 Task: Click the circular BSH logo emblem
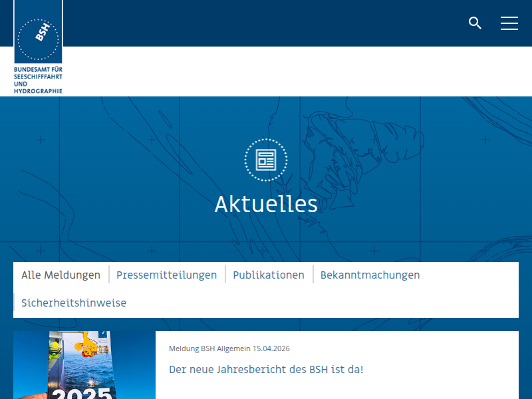[38, 39]
